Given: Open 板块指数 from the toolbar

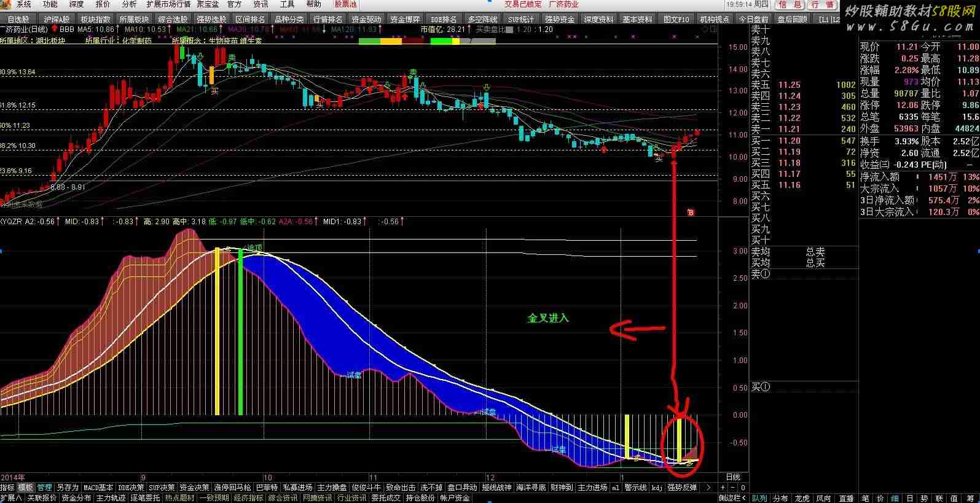Looking at the screenshot, I should [x=95, y=19].
